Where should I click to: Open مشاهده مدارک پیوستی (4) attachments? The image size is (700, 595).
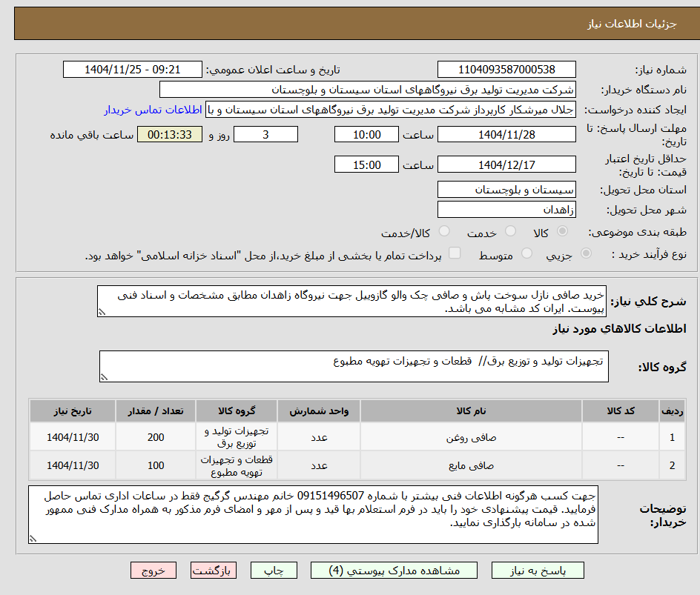(394, 571)
